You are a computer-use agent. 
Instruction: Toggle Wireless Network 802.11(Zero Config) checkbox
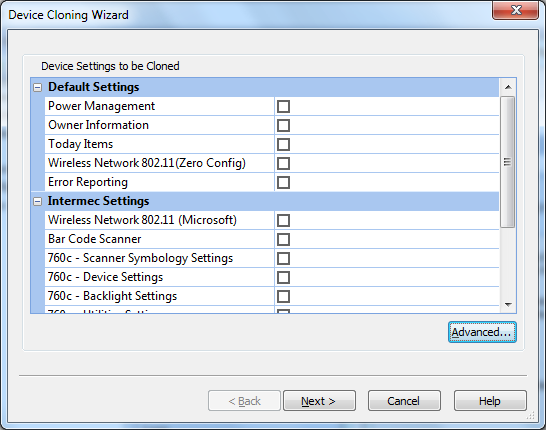coord(283,163)
